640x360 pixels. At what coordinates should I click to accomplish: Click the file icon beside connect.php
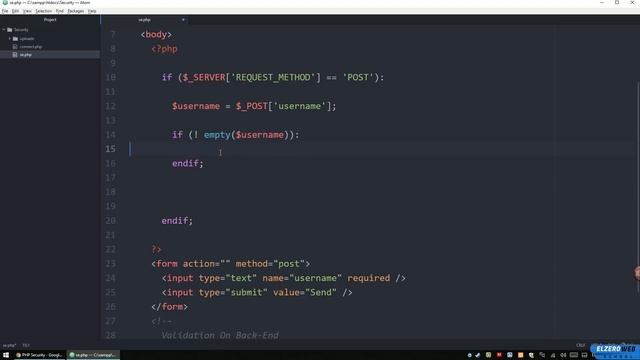[x=15, y=47]
